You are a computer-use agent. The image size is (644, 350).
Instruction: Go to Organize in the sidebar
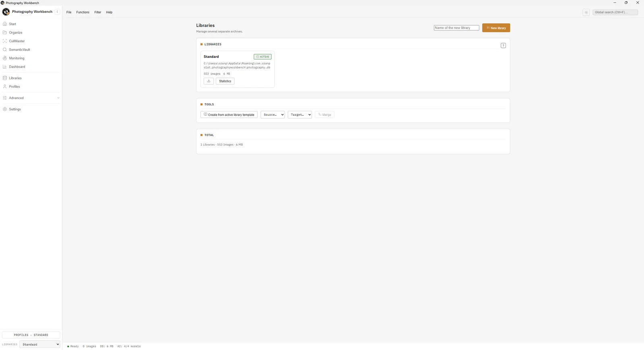(31, 33)
